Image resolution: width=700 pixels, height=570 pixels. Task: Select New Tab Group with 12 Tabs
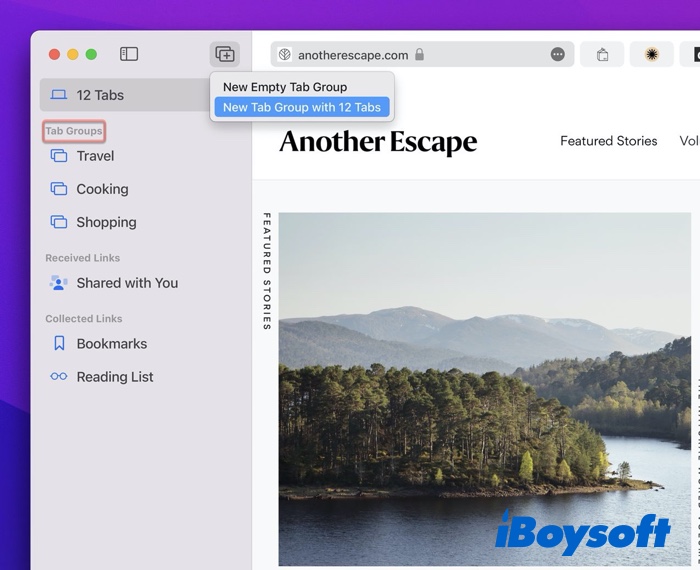coord(302,108)
